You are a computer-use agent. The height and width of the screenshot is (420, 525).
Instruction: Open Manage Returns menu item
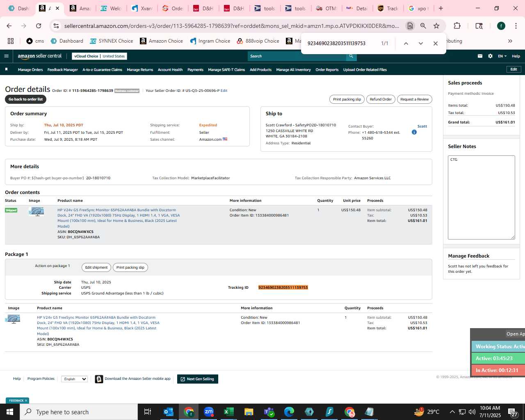(x=140, y=70)
